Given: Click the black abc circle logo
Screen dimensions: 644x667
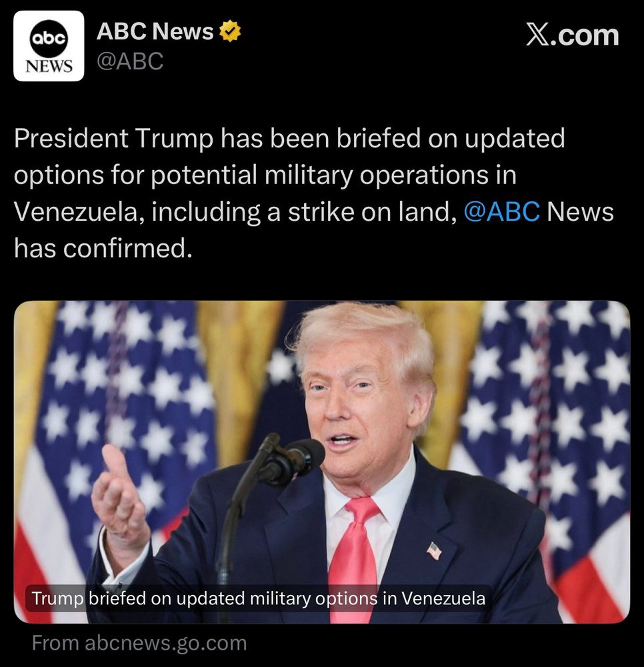Looking at the screenshot, I should [49, 38].
